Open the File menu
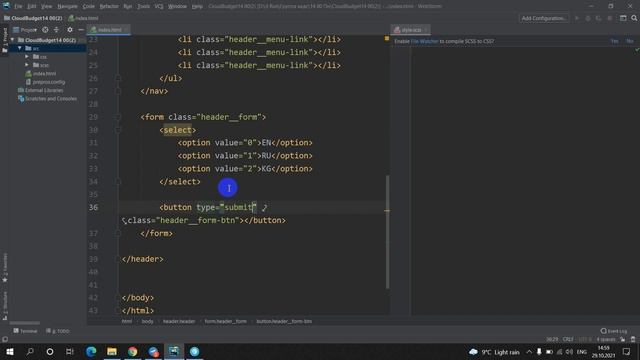The height and width of the screenshot is (360, 640). [x=18, y=6]
